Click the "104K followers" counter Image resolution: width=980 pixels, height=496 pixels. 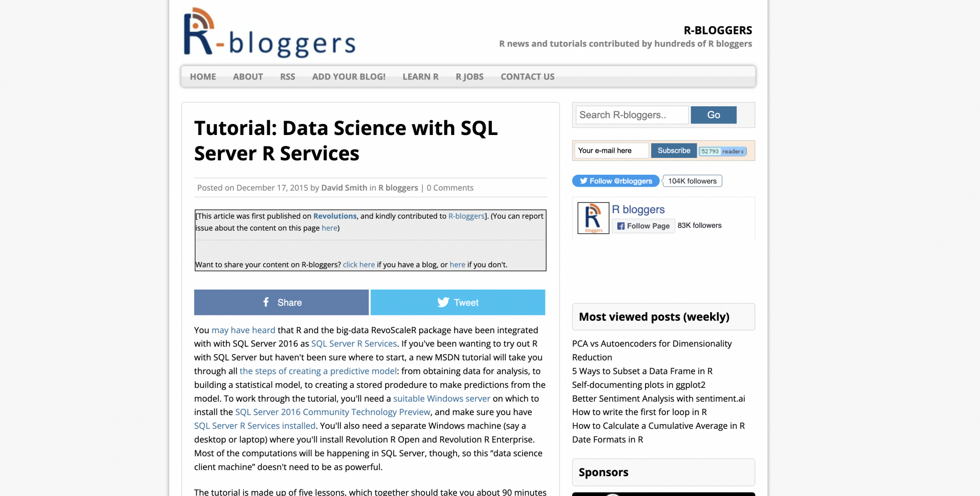pos(692,180)
